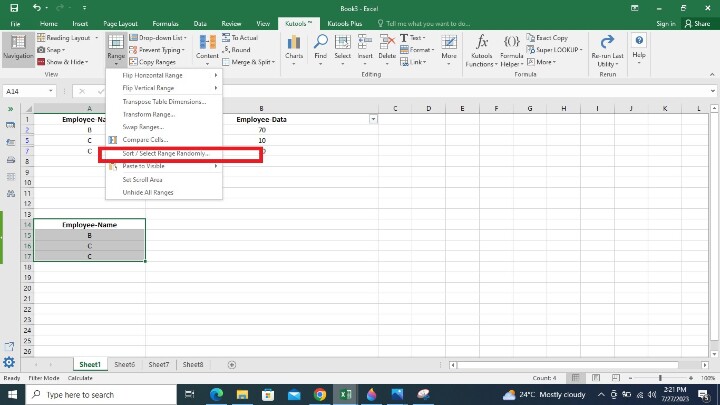Click the Prevent Typing icon

(134, 50)
